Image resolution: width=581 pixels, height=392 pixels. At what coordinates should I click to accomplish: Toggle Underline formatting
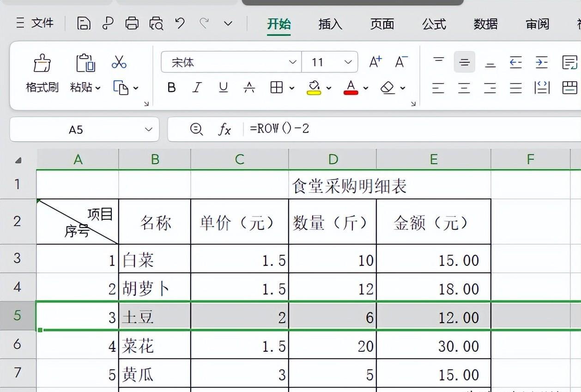(x=224, y=87)
